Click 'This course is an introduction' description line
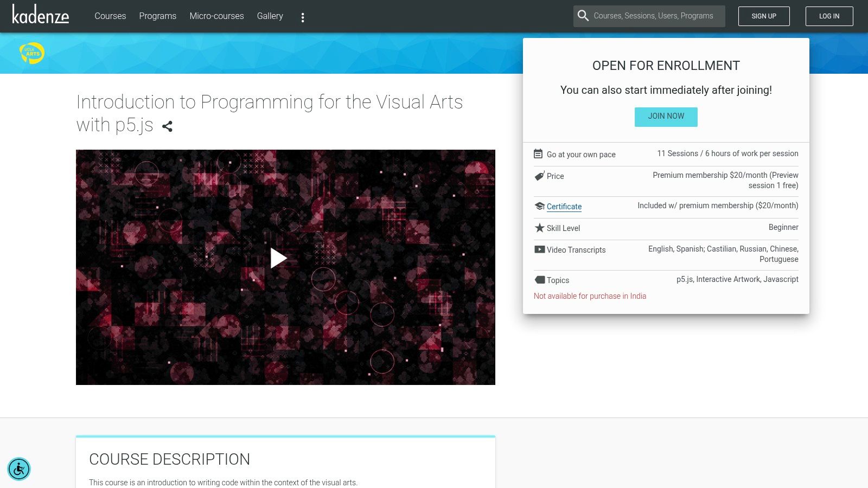868x488 pixels. pyautogui.click(x=223, y=483)
